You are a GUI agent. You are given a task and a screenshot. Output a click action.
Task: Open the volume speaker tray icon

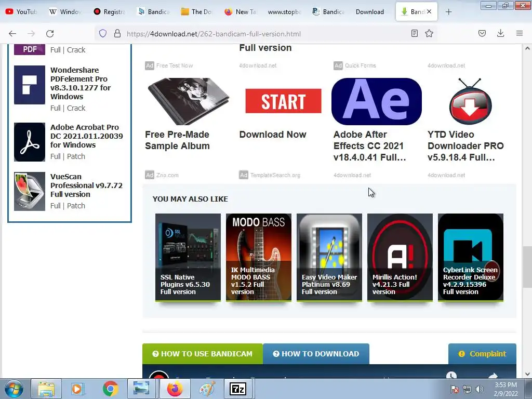479,389
